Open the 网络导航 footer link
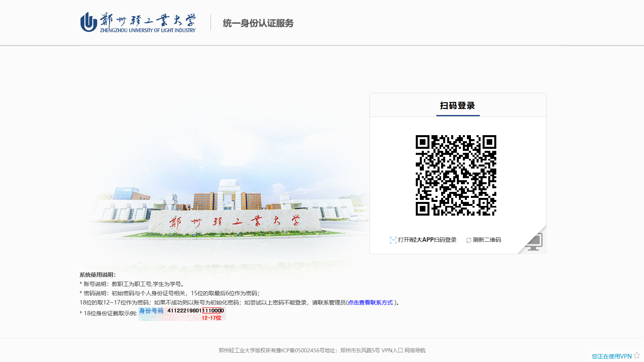 pyautogui.click(x=415, y=350)
